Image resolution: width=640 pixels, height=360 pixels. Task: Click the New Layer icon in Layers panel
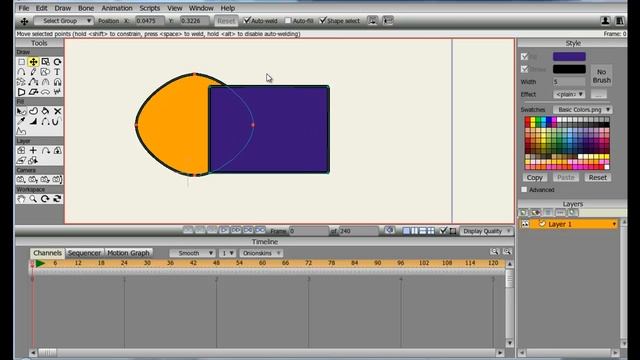523,213
